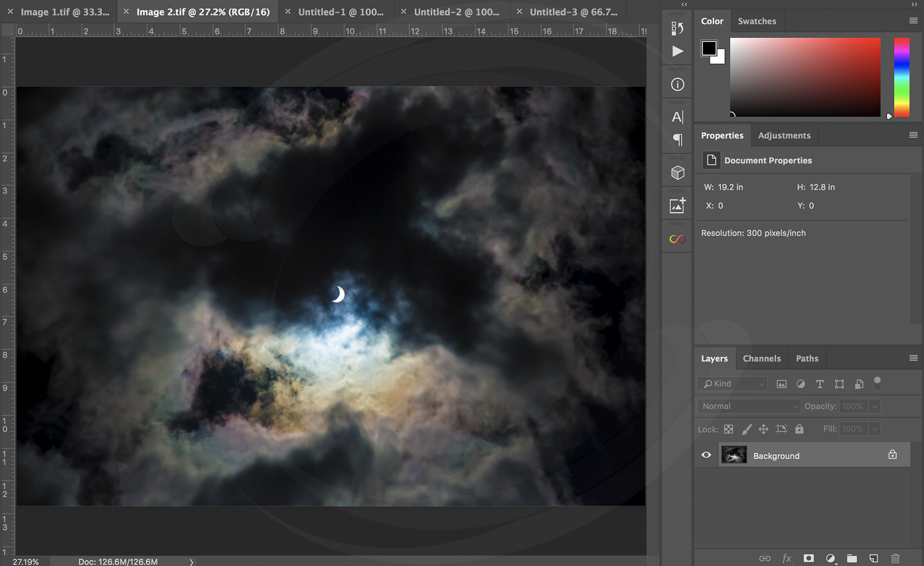Create new fill or adjustment layer
The width and height of the screenshot is (924, 566).
[x=830, y=559]
